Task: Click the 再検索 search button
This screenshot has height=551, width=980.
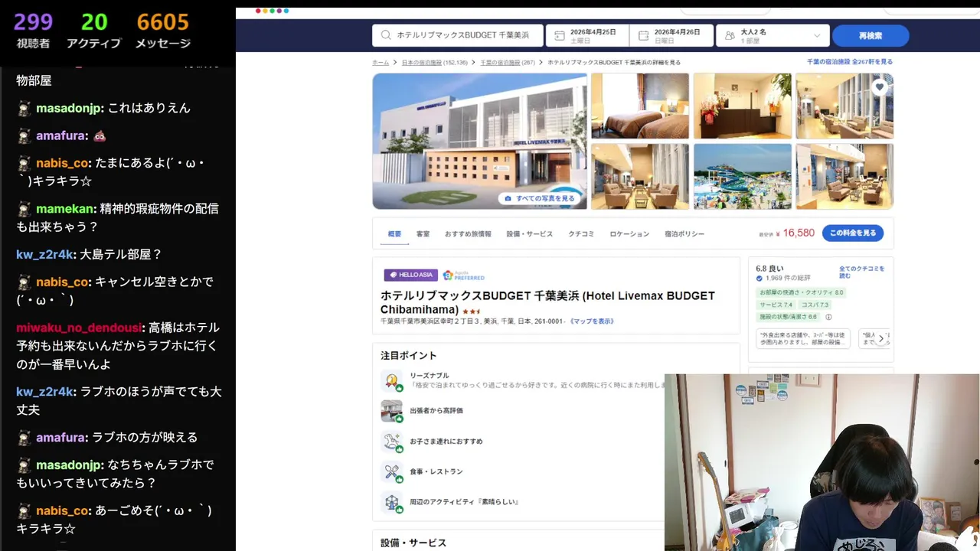Action: 871,35
